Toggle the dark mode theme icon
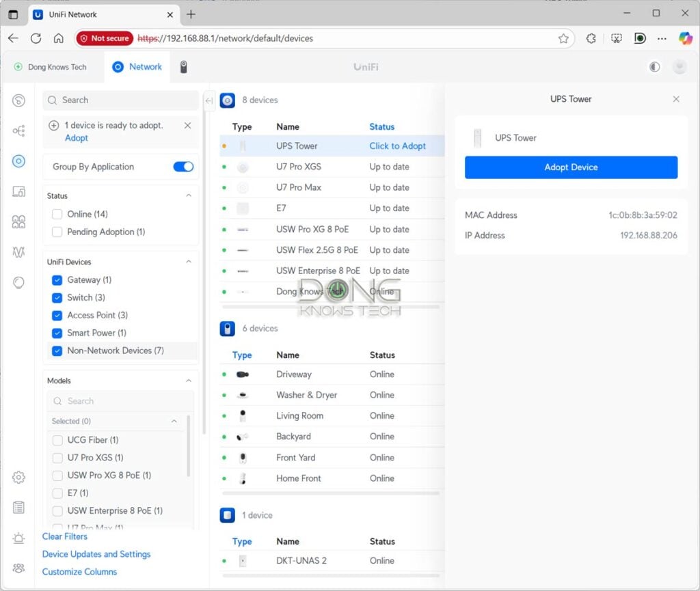The width and height of the screenshot is (700, 591). pyautogui.click(x=655, y=67)
